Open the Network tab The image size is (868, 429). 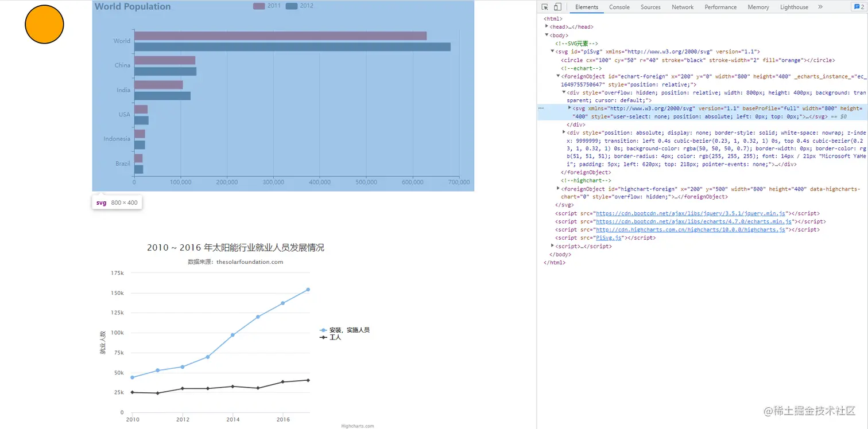683,7
